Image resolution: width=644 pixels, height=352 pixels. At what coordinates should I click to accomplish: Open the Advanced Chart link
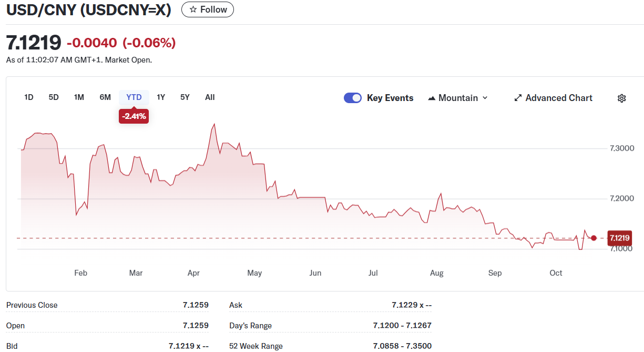[558, 98]
